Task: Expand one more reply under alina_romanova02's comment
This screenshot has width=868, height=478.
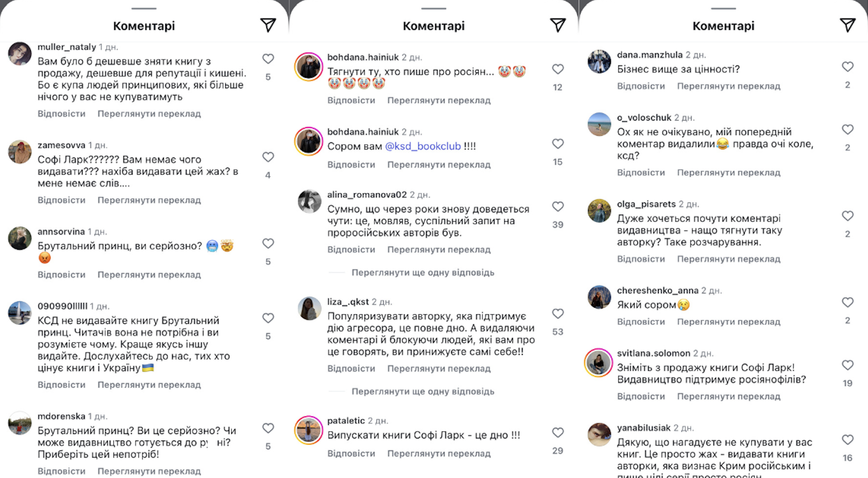Action: click(x=422, y=273)
